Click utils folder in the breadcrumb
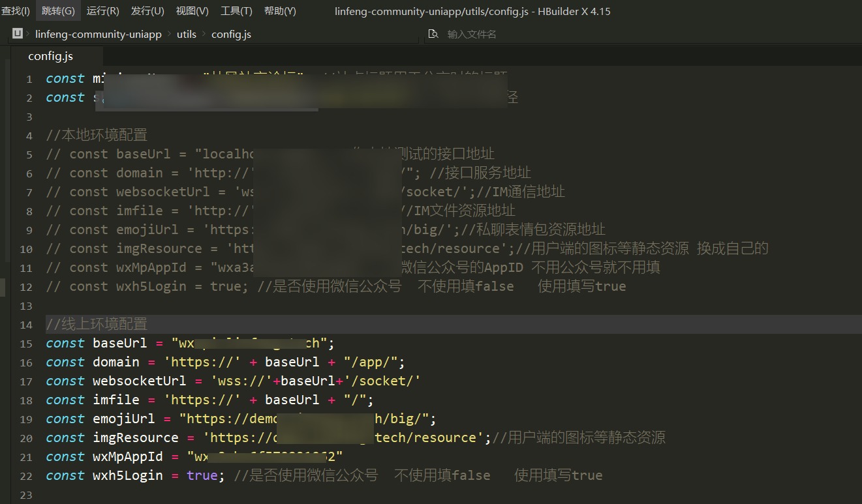The width and height of the screenshot is (862, 504). tap(187, 34)
